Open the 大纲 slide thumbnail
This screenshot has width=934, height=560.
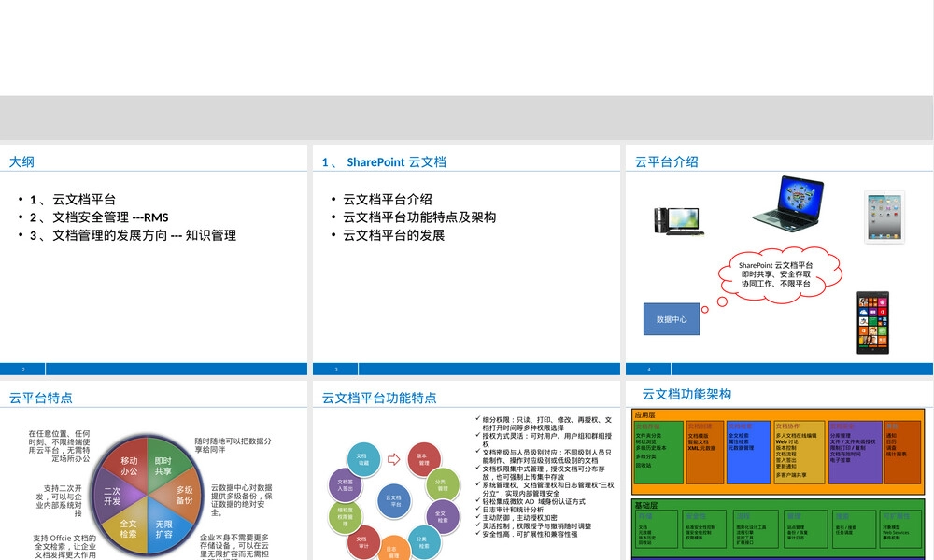pyautogui.click(x=154, y=260)
